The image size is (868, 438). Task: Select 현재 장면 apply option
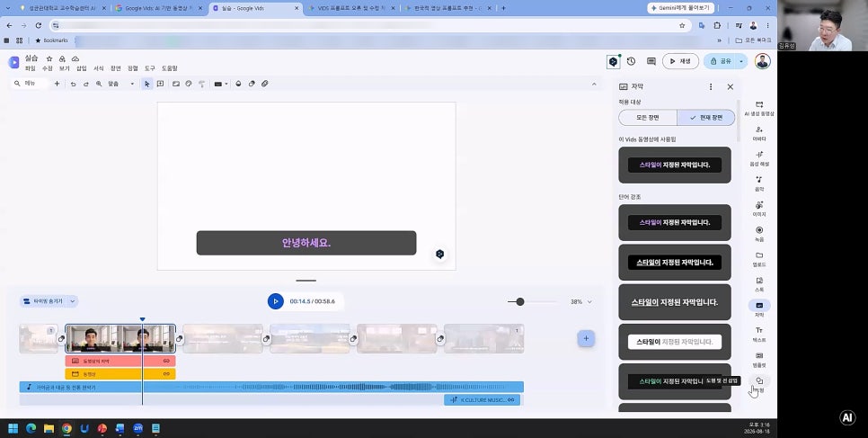click(x=706, y=118)
